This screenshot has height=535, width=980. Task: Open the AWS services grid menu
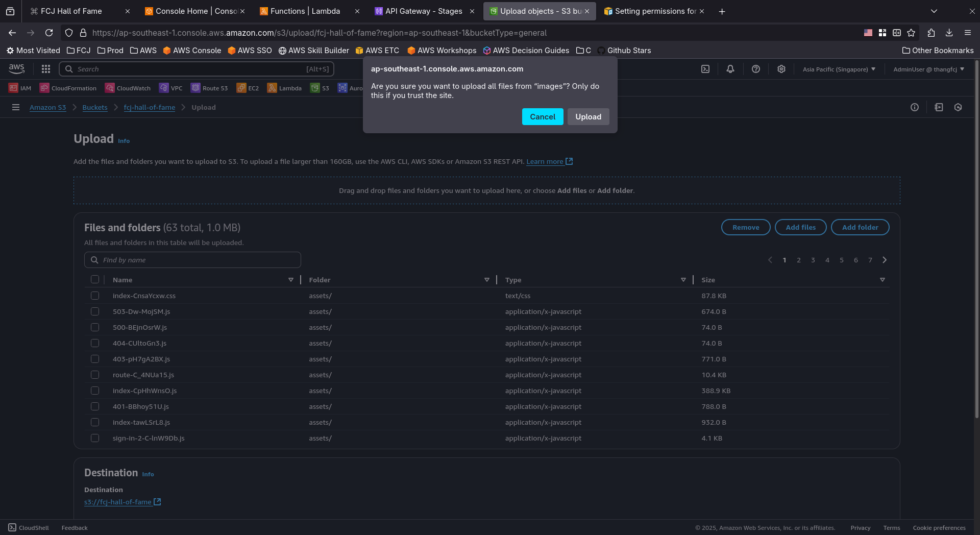tap(46, 69)
